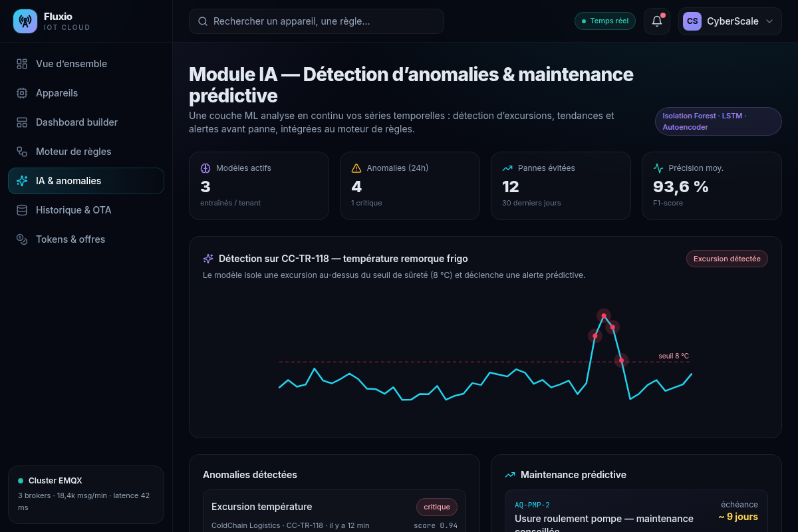The image size is (798, 532).
Task: Click the sparkle icon beside Détection sur CC-TR-118
Action: pyautogui.click(x=208, y=259)
